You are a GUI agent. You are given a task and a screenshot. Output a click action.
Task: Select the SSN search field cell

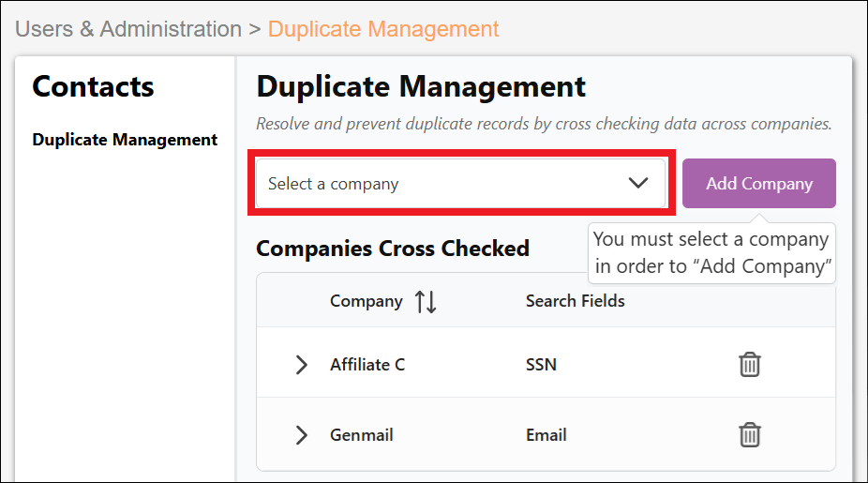coord(541,365)
